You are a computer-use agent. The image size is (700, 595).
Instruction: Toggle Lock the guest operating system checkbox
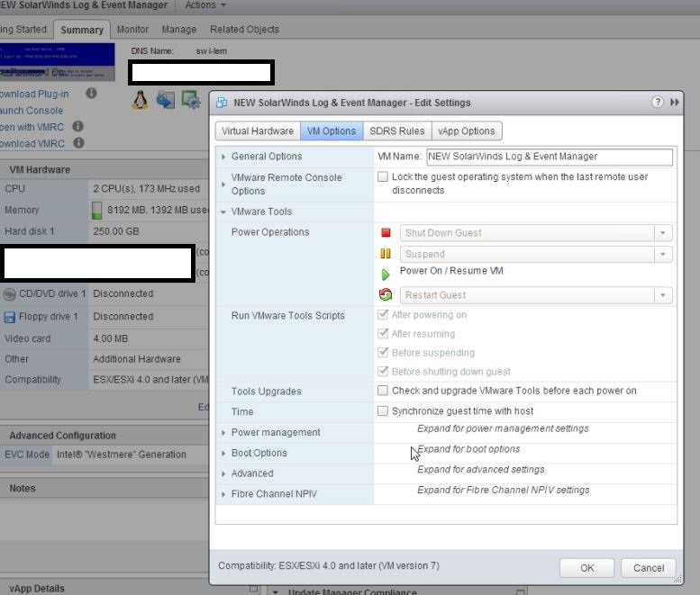point(383,176)
